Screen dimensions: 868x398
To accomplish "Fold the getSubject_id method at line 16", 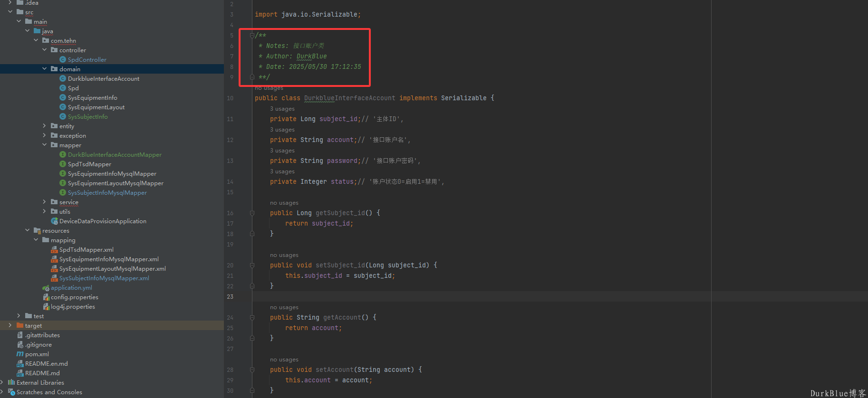I will point(252,213).
